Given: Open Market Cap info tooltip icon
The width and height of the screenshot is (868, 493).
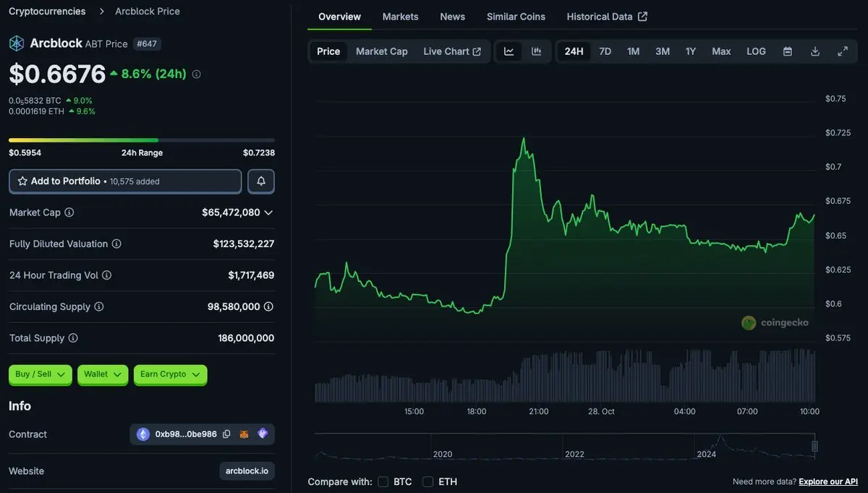Looking at the screenshot, I should pyautogui.click(x=69, y=213).
